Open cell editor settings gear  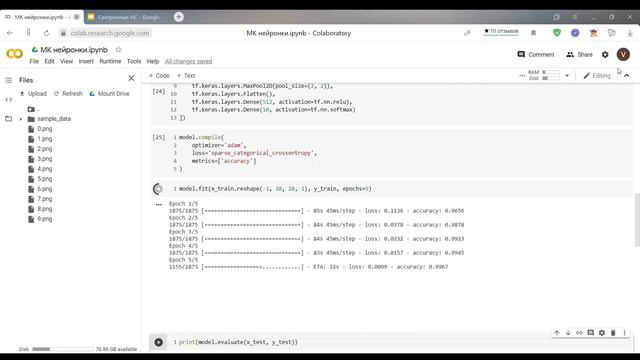602,333
